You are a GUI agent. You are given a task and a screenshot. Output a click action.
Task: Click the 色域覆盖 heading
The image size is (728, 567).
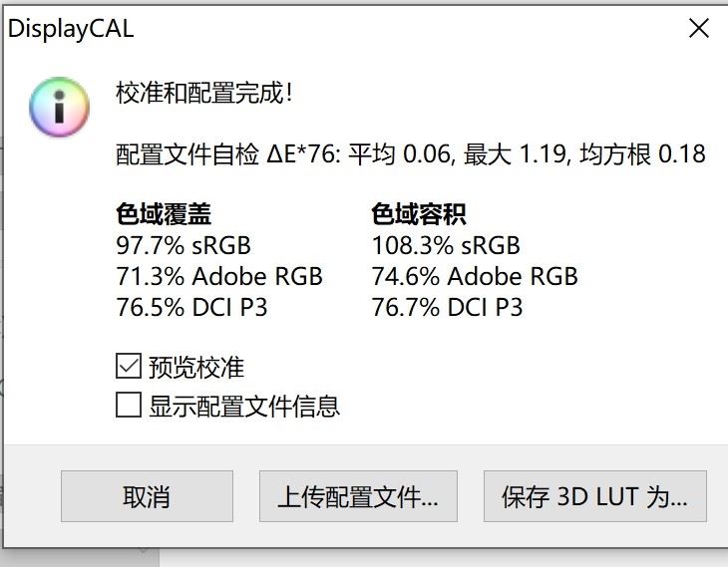[164, 214]
